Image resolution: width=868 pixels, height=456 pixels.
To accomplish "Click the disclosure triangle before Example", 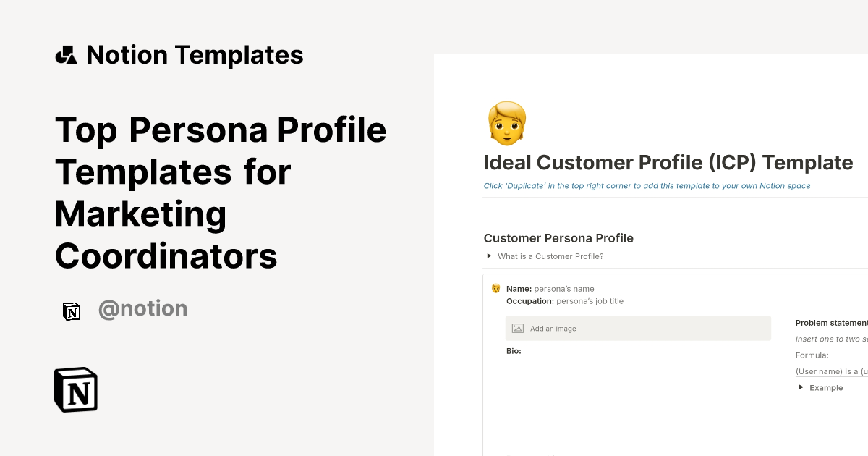I will pos(801,387).
